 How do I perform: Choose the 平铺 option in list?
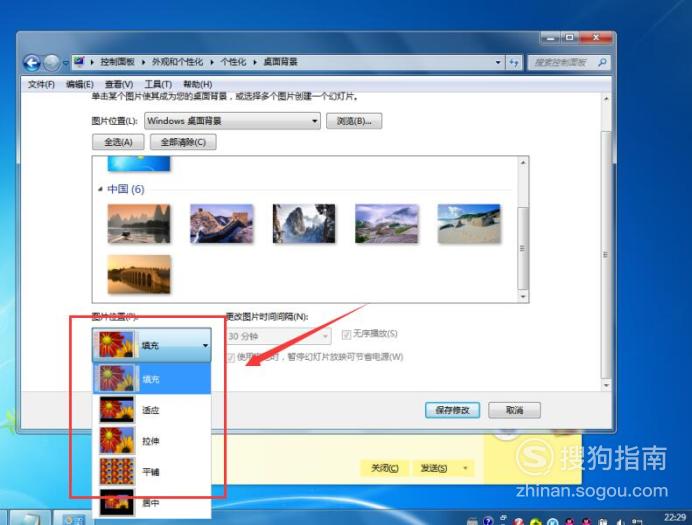(152, 472)
